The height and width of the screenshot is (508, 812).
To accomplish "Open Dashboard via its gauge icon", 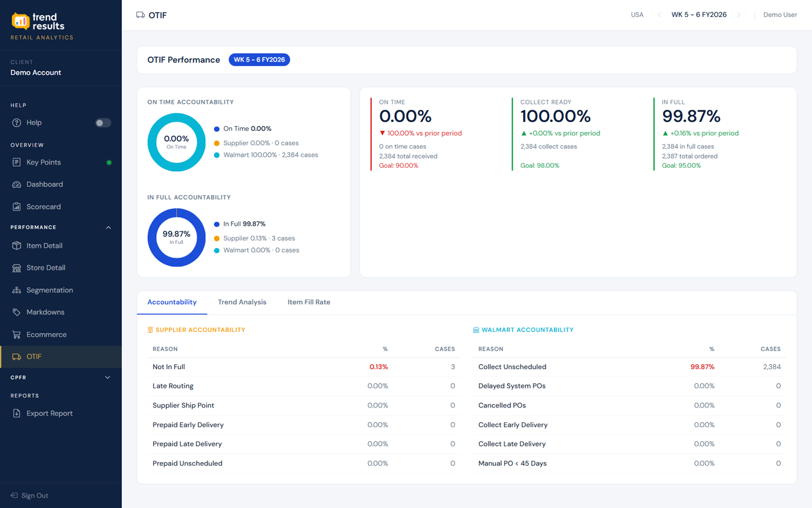I will [x=17, y=185].
